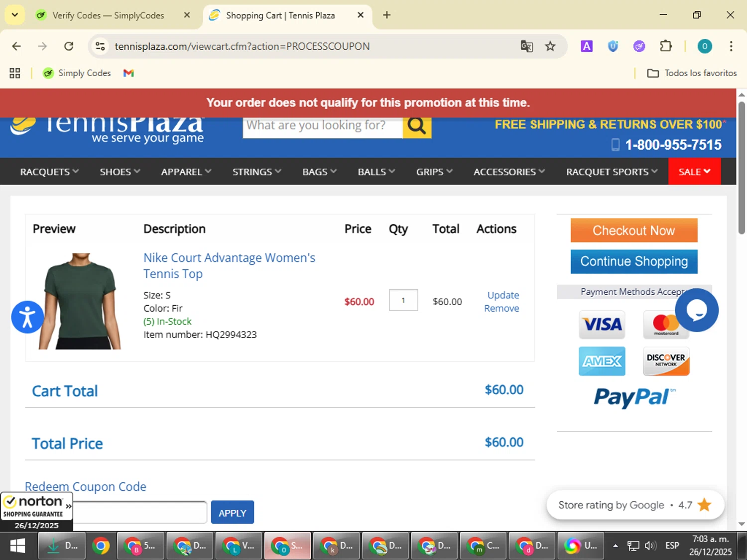Click the browser Back arrow
Screen dimensions: 747x560
pyautogui.click(x=16, y=46)
